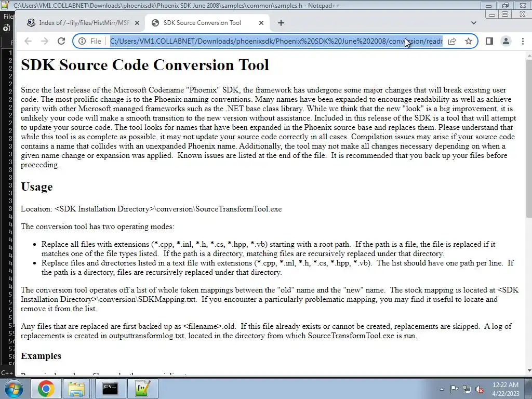Expand the tab search dropdown chevron
The height and width of the screenshot is (399, 532).
tap(474, 23)
